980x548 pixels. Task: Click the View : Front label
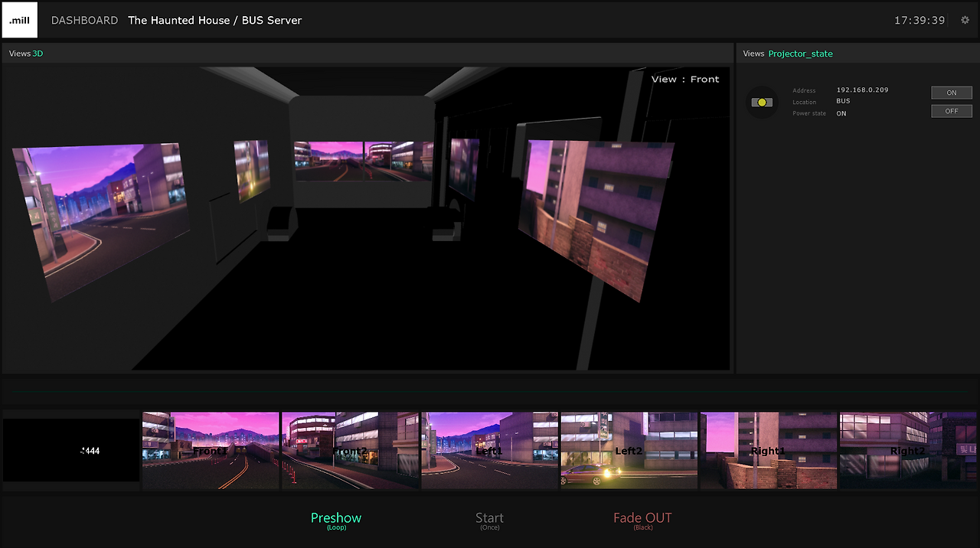685,79
